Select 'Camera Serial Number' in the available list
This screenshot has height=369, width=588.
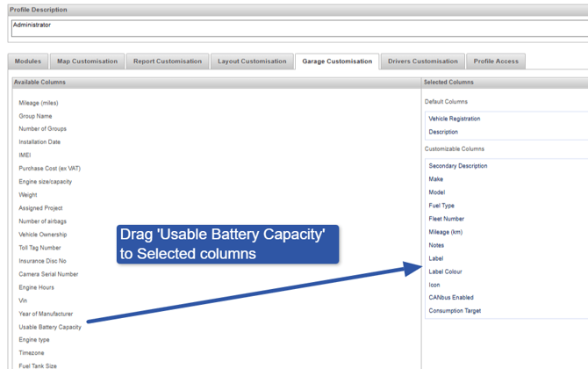48,274
